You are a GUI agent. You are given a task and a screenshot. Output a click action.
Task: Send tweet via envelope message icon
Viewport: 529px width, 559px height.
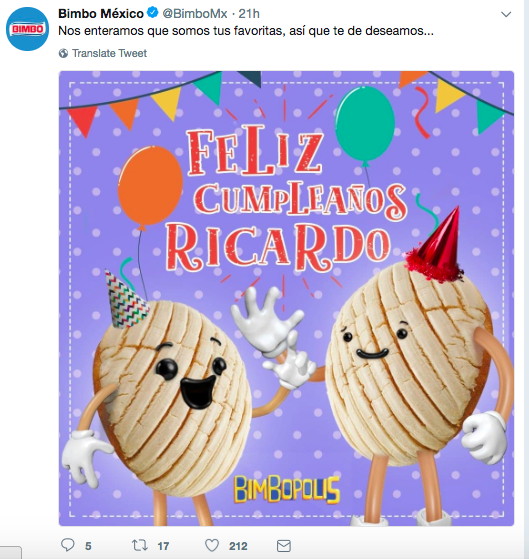coord(284,546)
